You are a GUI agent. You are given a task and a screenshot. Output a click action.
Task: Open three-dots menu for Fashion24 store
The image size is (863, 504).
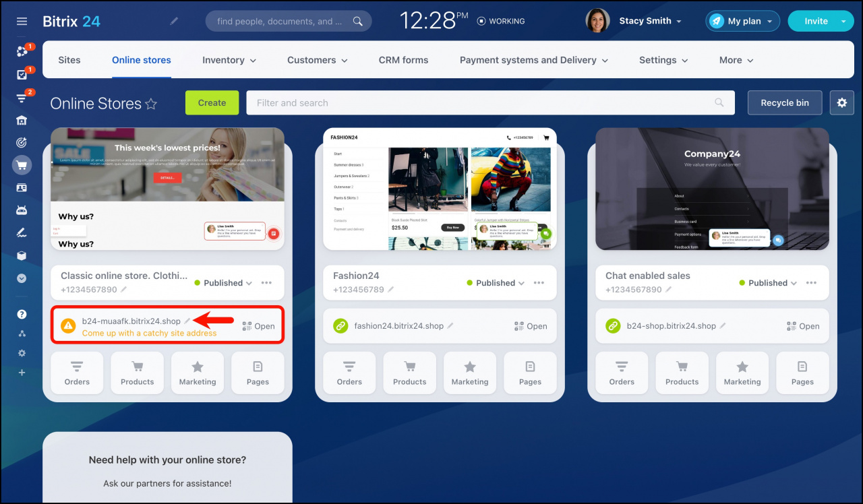pos(539,283)
